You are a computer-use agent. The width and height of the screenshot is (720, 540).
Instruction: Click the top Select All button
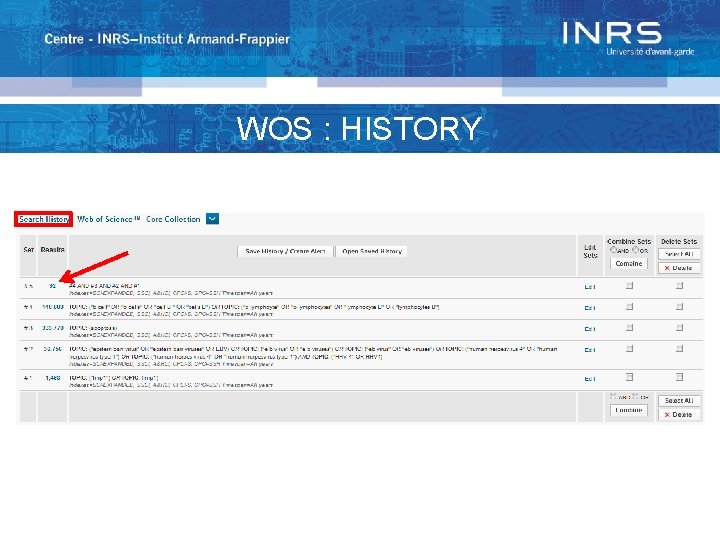click(679, 254)
